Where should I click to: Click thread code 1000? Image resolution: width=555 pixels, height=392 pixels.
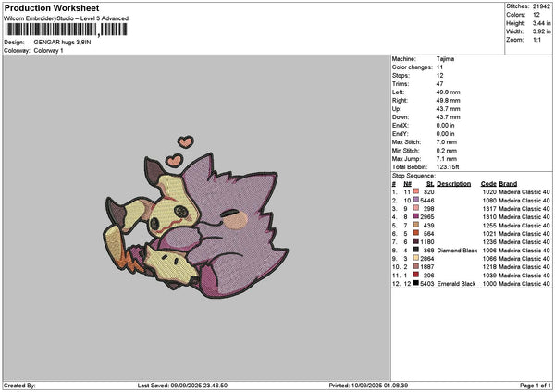coord(489,284)
